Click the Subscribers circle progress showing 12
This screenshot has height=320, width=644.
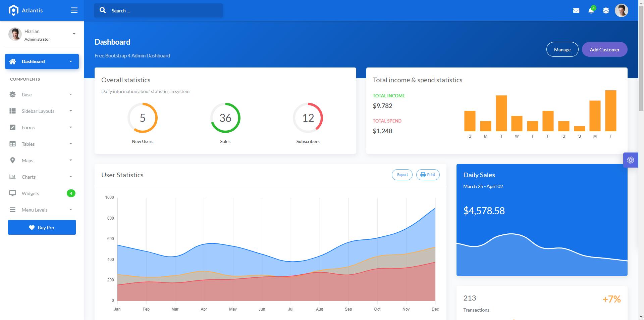tap(308, 118)
